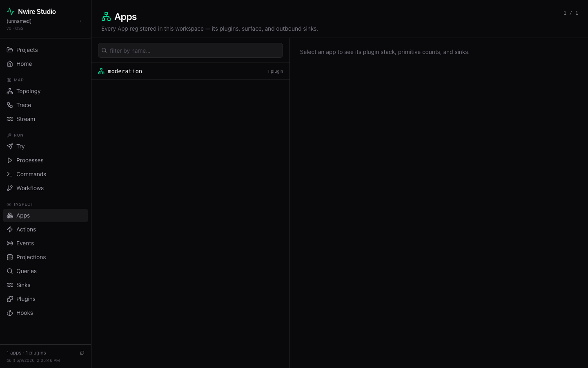
Task: Click the Apps page title
Action: 125,17
